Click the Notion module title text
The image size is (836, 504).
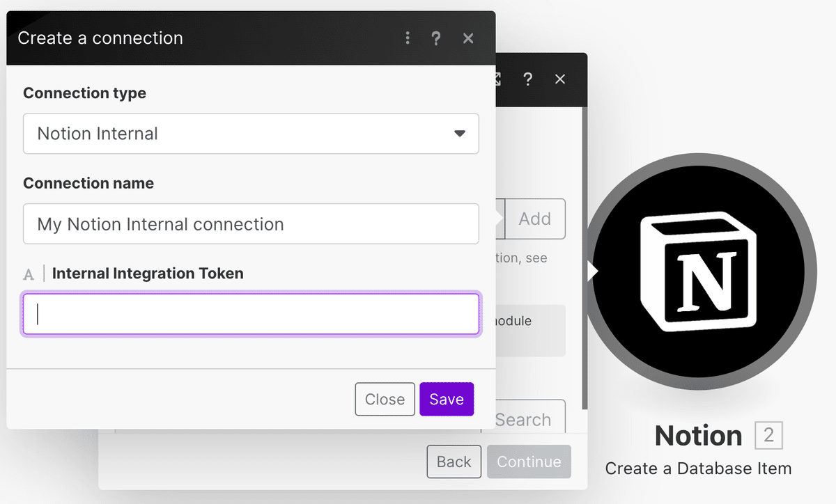(x=699, y=436)
